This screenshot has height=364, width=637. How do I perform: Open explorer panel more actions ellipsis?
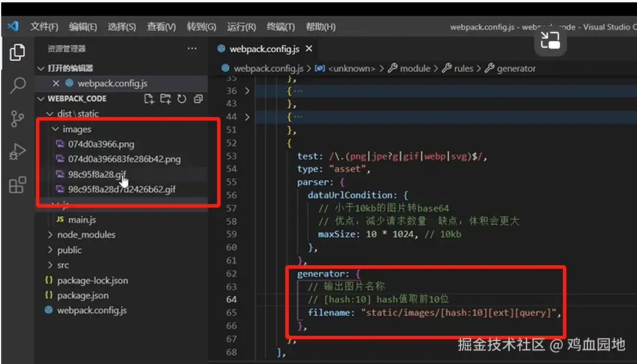point(192,48)
